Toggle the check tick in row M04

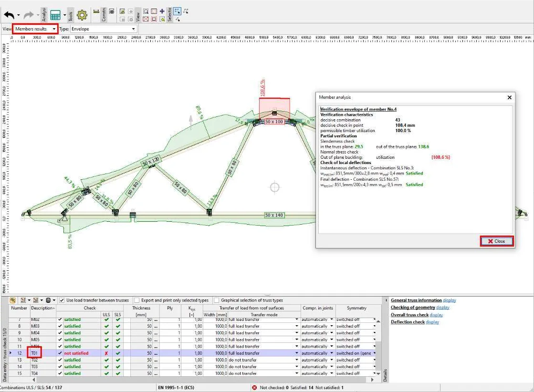pyautogui.click(x=60, y=333)
